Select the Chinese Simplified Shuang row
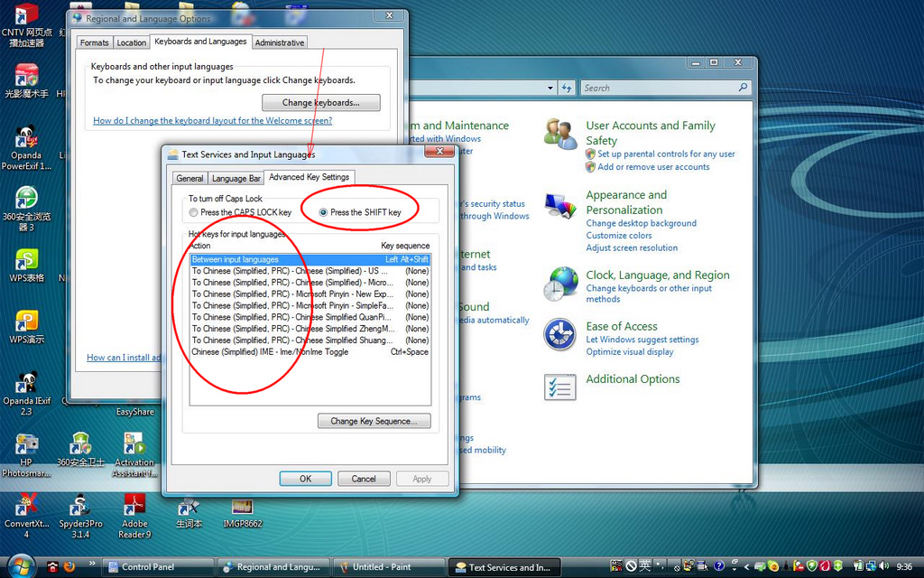 (310, 340)
